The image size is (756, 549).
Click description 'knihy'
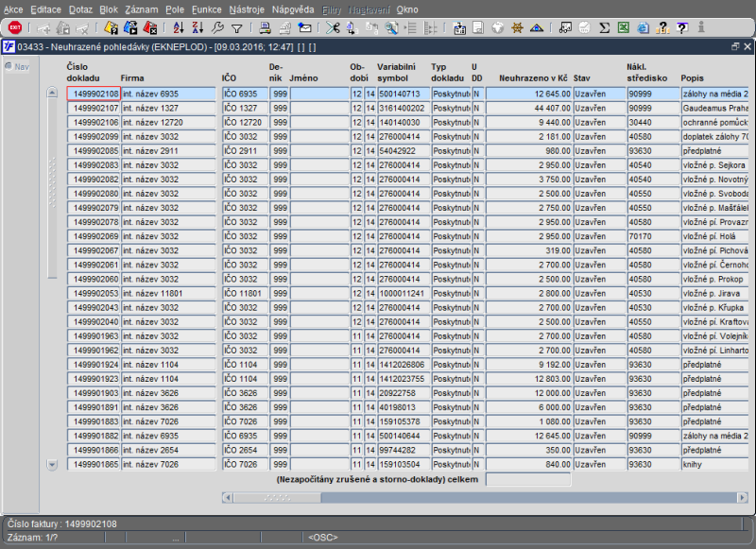(x=715, y=464)
